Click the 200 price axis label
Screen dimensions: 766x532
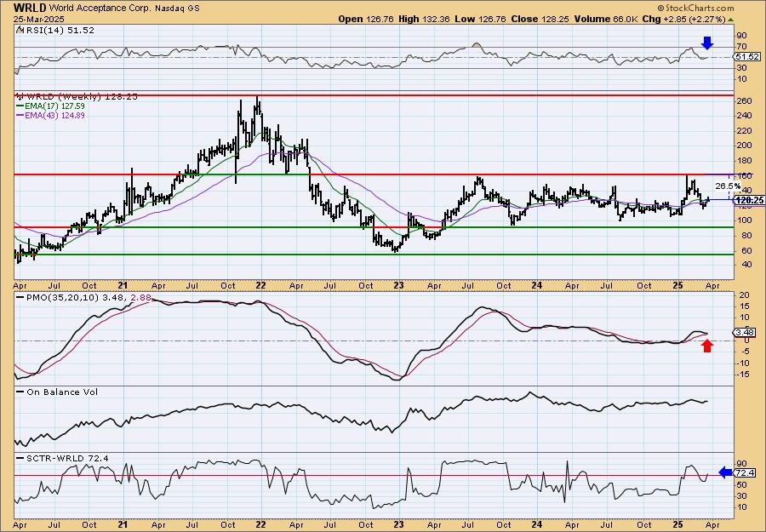[x=744, y=146]
